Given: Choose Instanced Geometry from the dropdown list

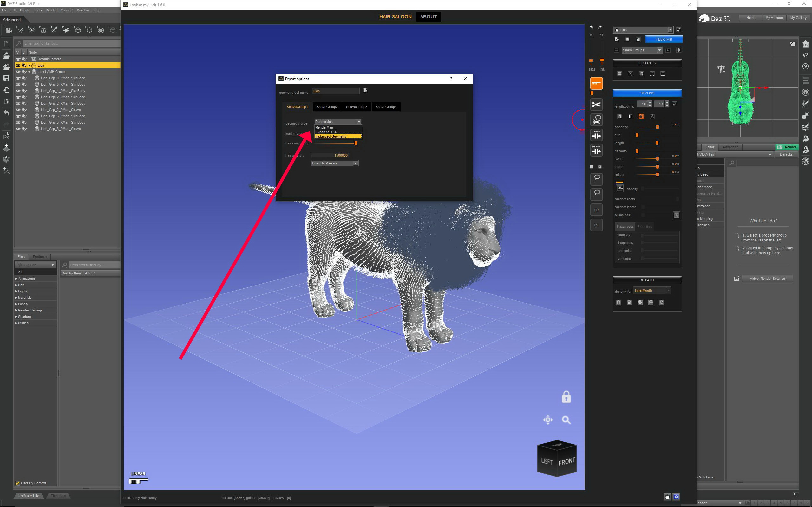Looking at the screenshot, I should point(337,137).
